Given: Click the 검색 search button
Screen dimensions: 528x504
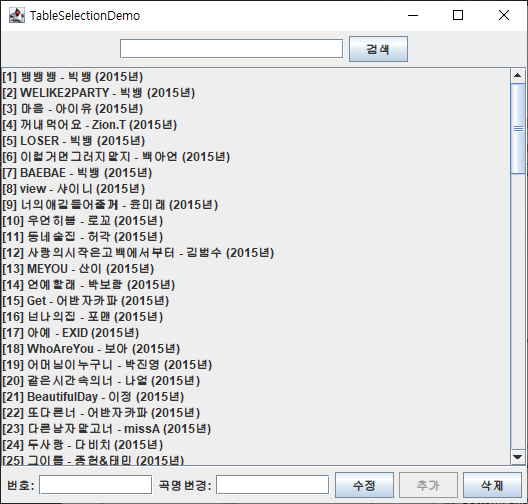Looking at the screenshot, I should click(378, 49).
